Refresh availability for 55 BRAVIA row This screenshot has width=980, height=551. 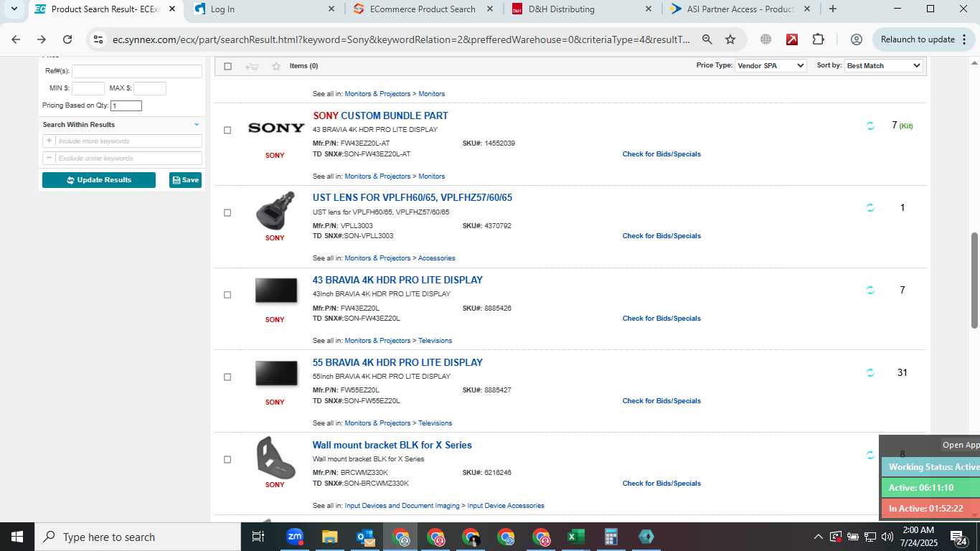870,373
